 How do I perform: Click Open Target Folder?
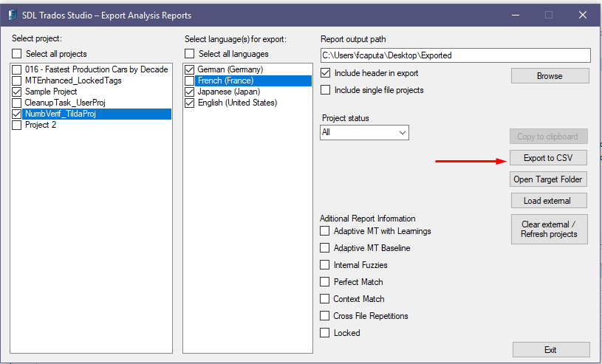(548, 179)
